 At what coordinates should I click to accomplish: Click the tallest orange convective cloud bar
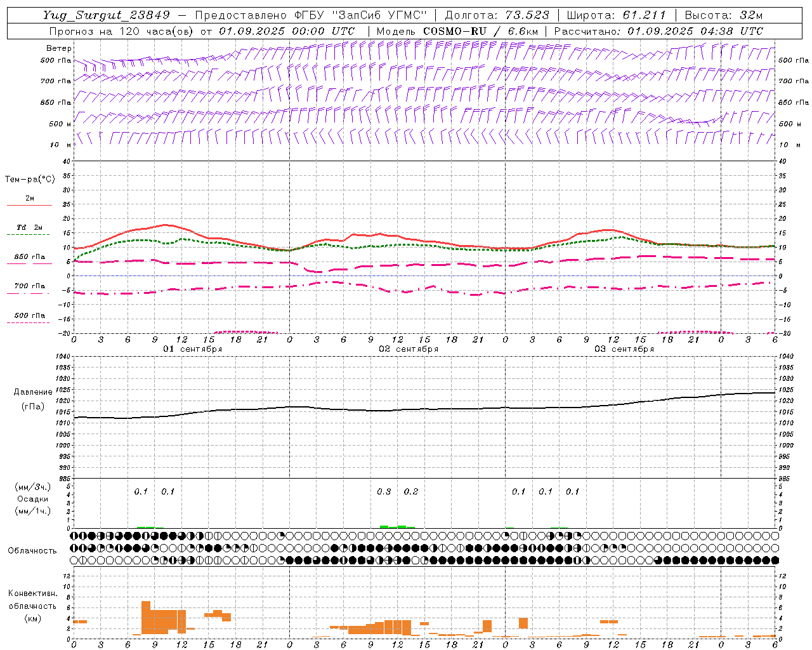(x=146, y=617)
